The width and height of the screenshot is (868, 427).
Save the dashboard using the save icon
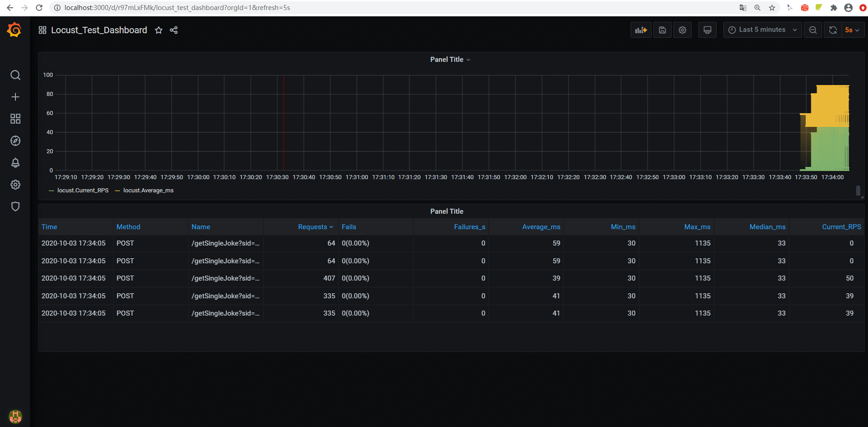(662, 30)
